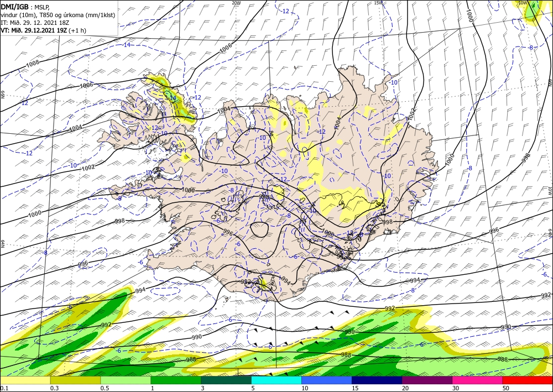This screenshot has height=392, width=553.
Task: Click the legend value '3' under the scale
Action: coord(202,388)
